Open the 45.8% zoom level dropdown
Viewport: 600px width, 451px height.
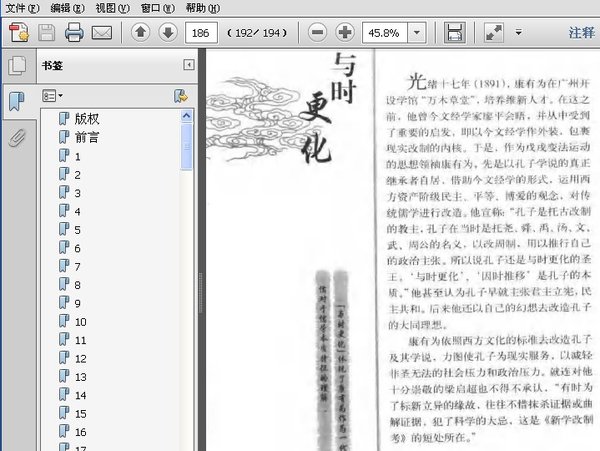(417, 33)
